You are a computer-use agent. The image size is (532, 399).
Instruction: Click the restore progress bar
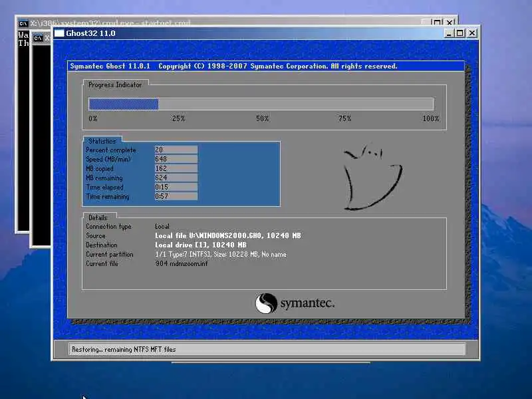tap(261, 104)
